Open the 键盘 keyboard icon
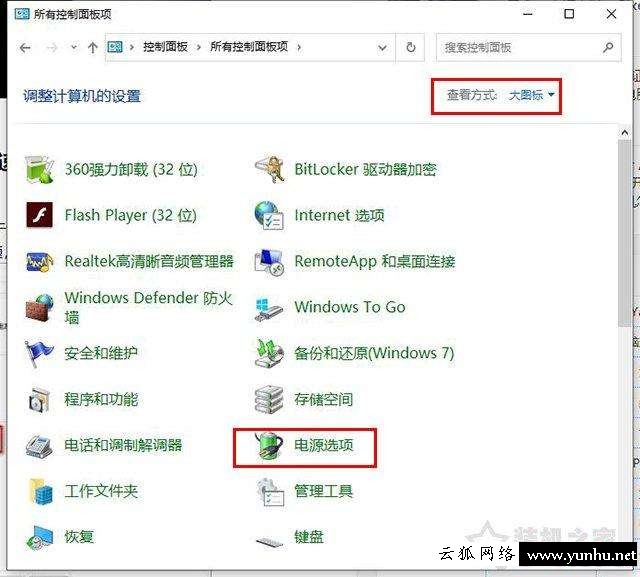The width and height of the screenshot is (640, 577). 269,542
